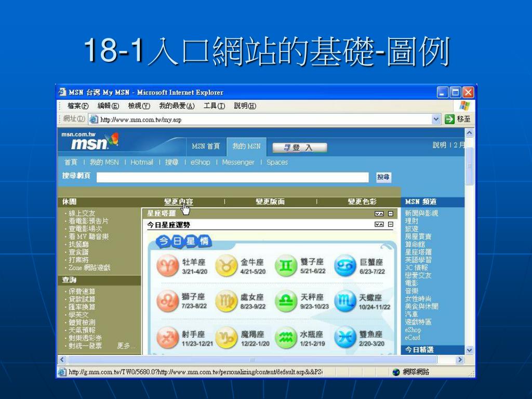Open eCard channel link

coord(413,338)
